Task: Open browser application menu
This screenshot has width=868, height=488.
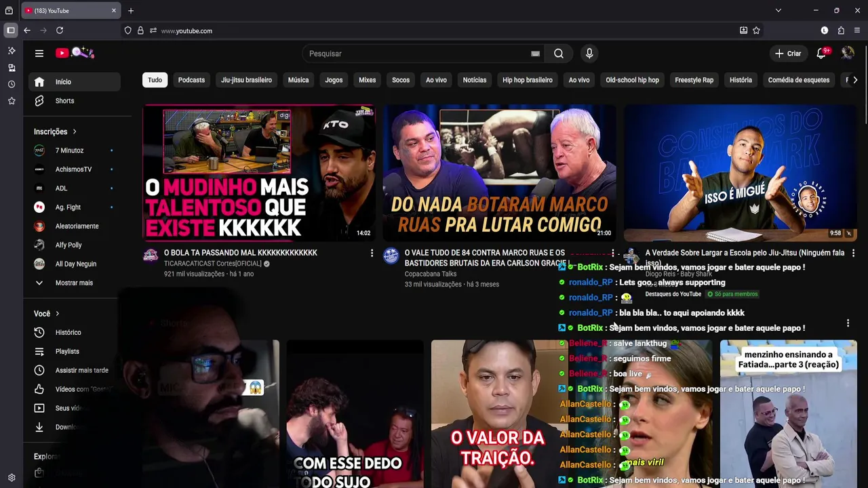Action: 857,30
